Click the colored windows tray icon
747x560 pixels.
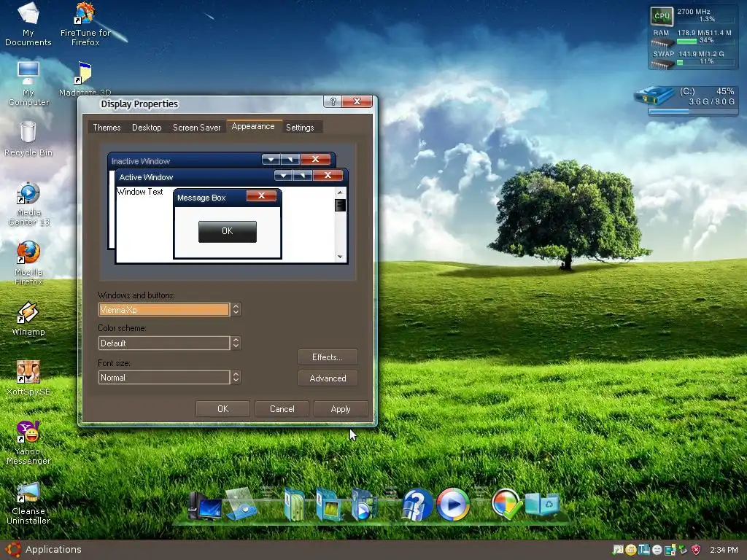point(670,550)
